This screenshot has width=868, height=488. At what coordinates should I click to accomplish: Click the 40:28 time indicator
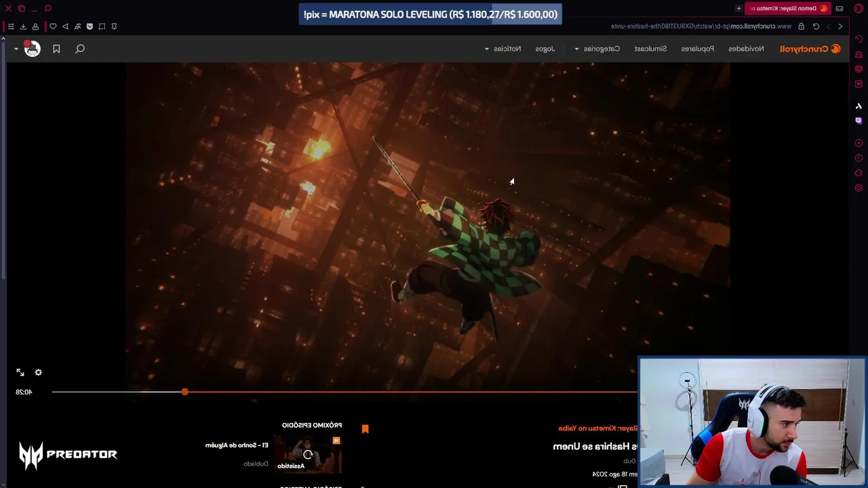tap(24, 392)
